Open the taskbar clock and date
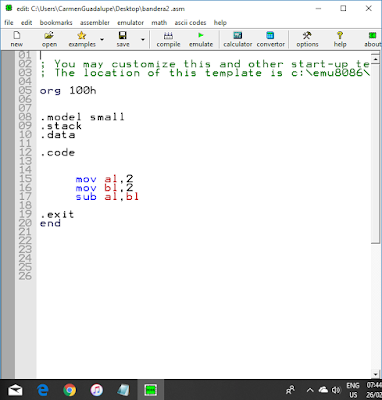Screen dimensions: 382x400 coord(374,390)
